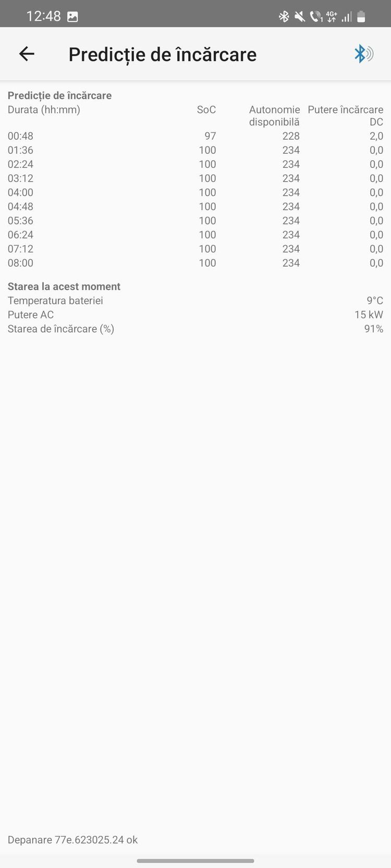Tap the Wi-Fi calling phone icon
This screenshot has height=868, width=391.
[315, 17]
